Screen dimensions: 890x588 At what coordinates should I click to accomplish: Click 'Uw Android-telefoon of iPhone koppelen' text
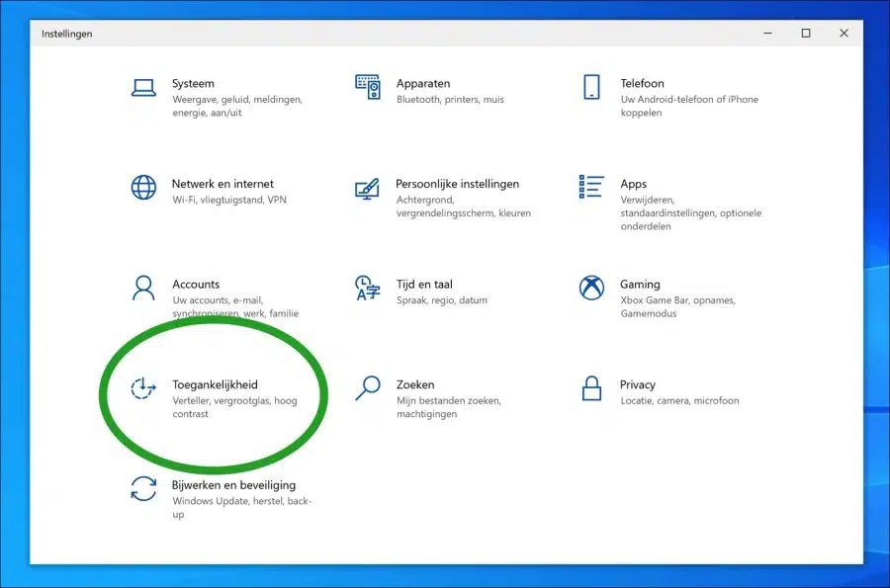tap(689, 106)
